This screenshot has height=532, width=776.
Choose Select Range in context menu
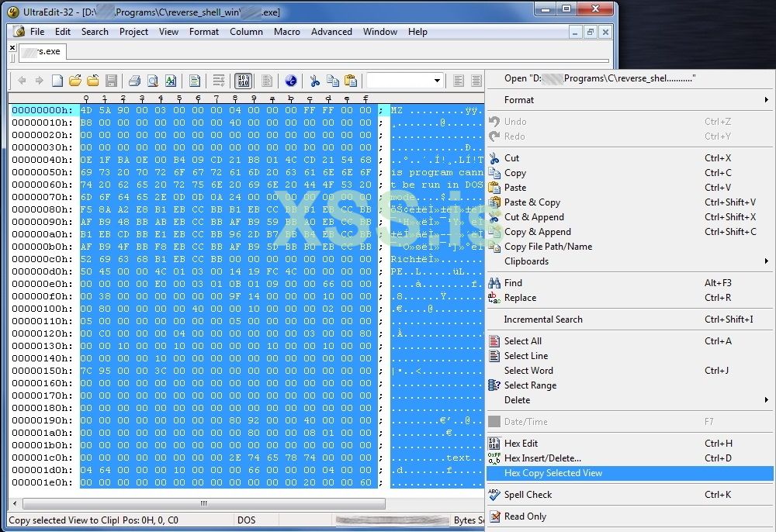click(x=630, y=385)
